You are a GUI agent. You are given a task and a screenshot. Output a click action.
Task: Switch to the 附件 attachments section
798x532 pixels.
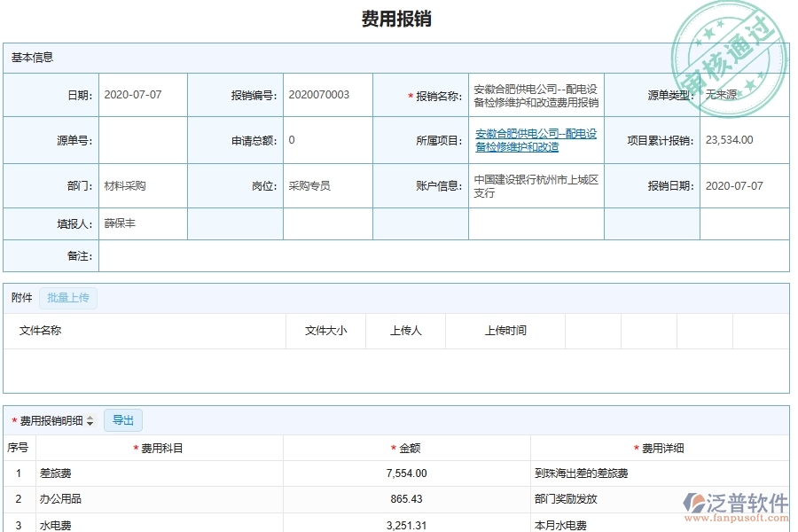(x=20, y=298)
